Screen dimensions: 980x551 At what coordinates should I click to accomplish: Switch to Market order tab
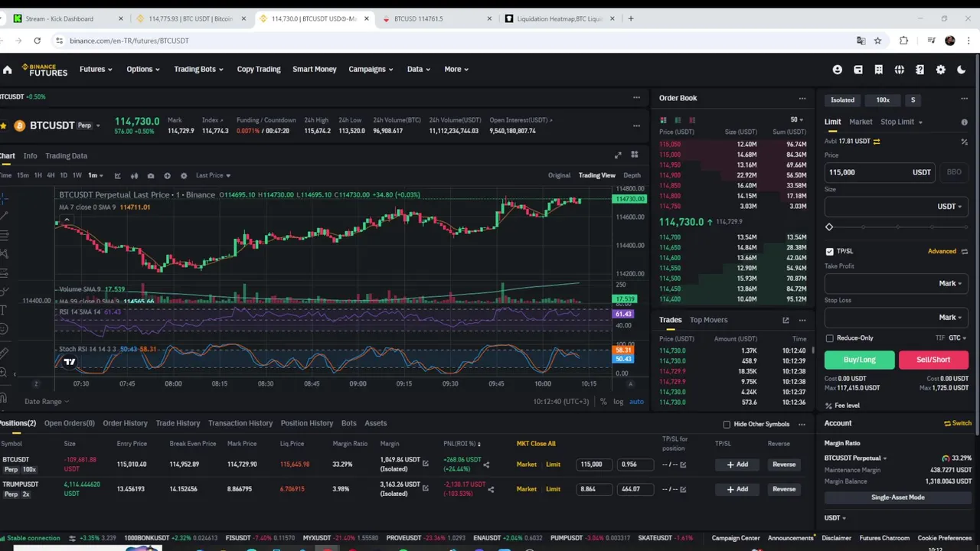(860, 122)
